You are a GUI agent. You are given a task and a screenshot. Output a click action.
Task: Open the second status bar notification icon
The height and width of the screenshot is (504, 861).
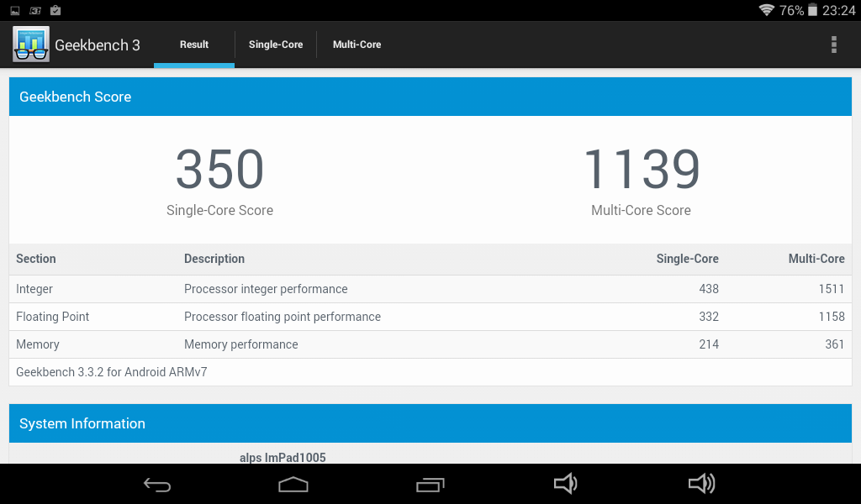[35, 10]
